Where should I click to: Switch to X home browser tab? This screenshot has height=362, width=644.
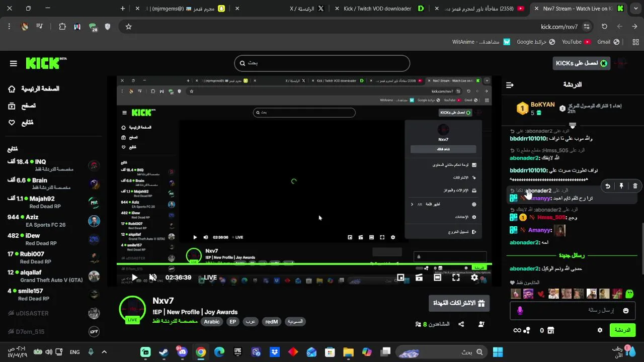(x=307, y=9)
